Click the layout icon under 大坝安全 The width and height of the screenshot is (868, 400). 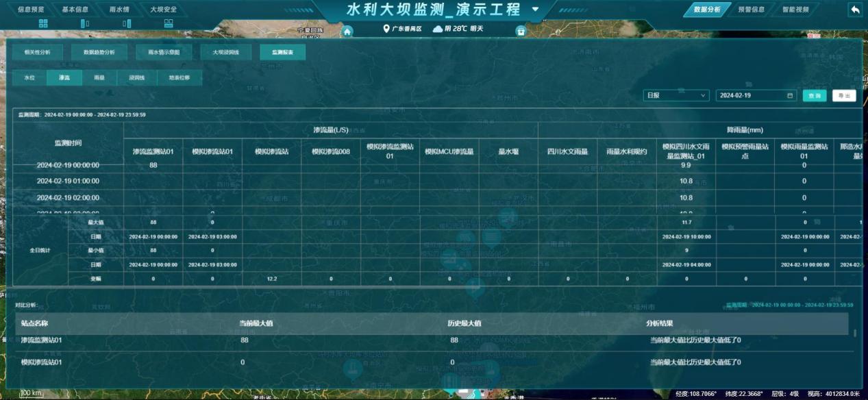(169, 23)
